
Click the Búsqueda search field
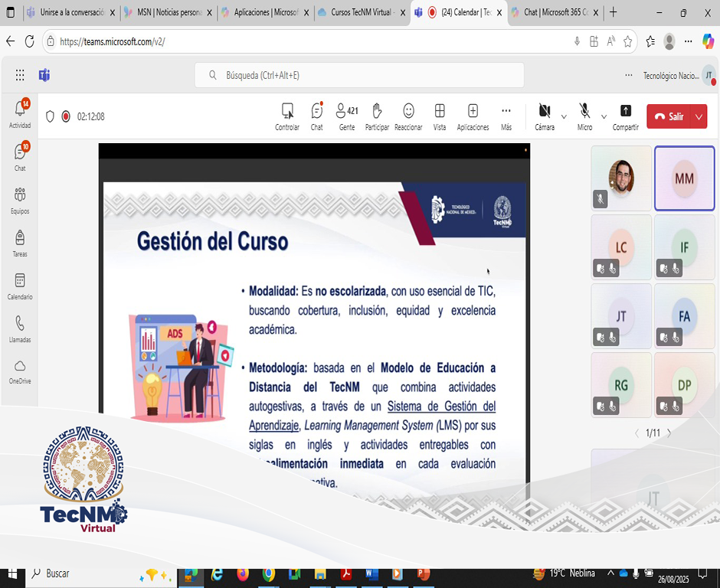point(359,75)
